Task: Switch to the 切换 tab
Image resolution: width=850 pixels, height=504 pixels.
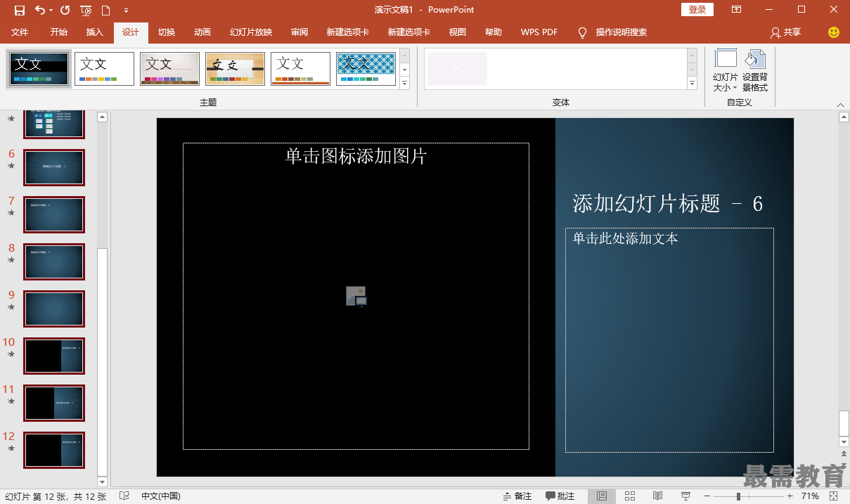Action: [x=167, y=32]
